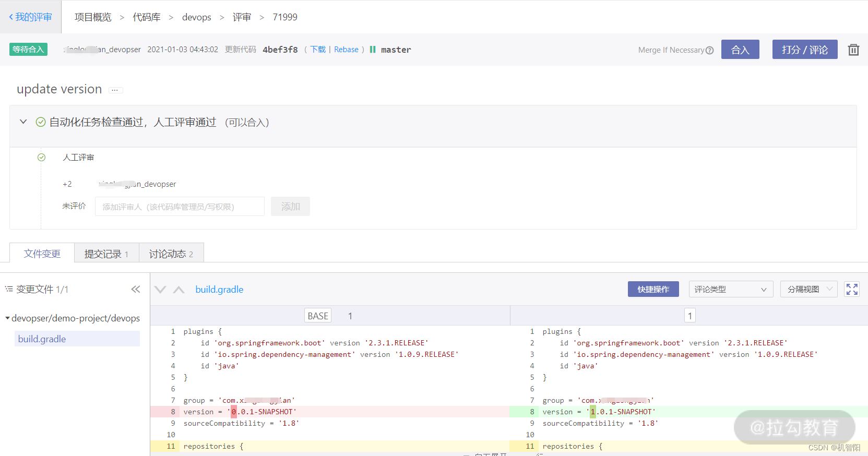Switch to 文件变更 tab
This screenshot has width=868, height=456.
42,253
